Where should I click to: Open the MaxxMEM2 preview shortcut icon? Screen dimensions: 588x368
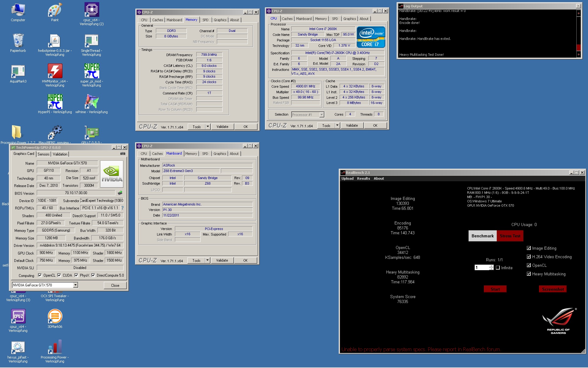pyautogui.click(x=55, y=132)
